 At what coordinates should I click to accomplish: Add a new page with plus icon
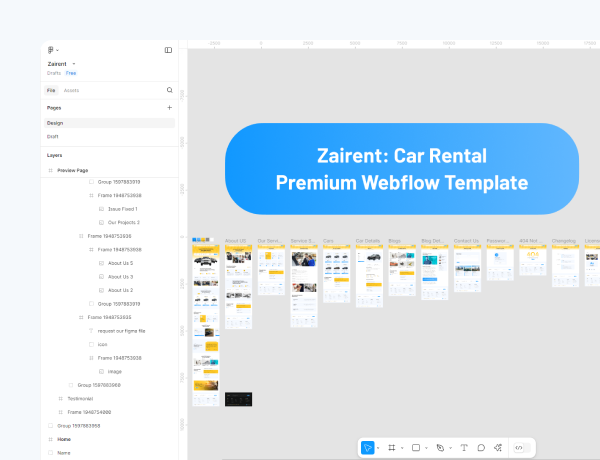coord(170,108)
